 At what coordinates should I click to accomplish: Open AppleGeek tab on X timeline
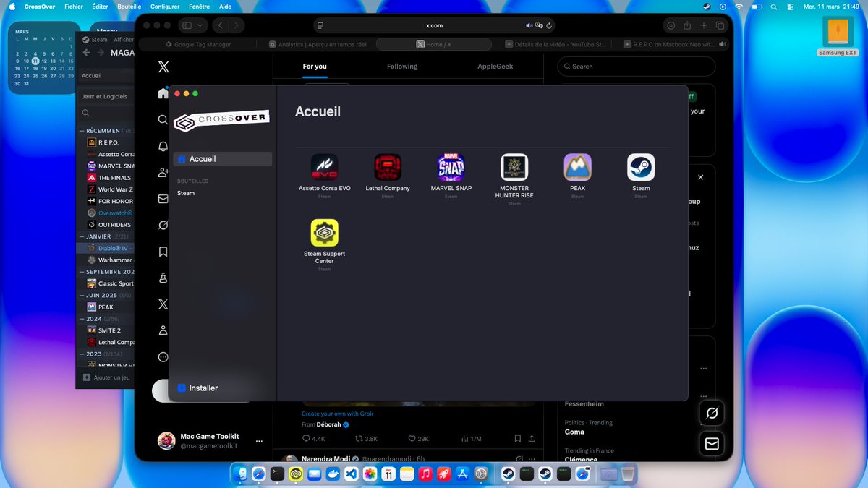[x=495, y=67]
